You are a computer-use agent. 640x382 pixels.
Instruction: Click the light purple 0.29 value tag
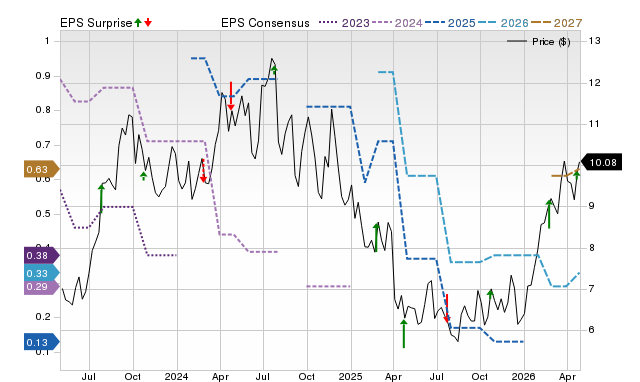41,286
